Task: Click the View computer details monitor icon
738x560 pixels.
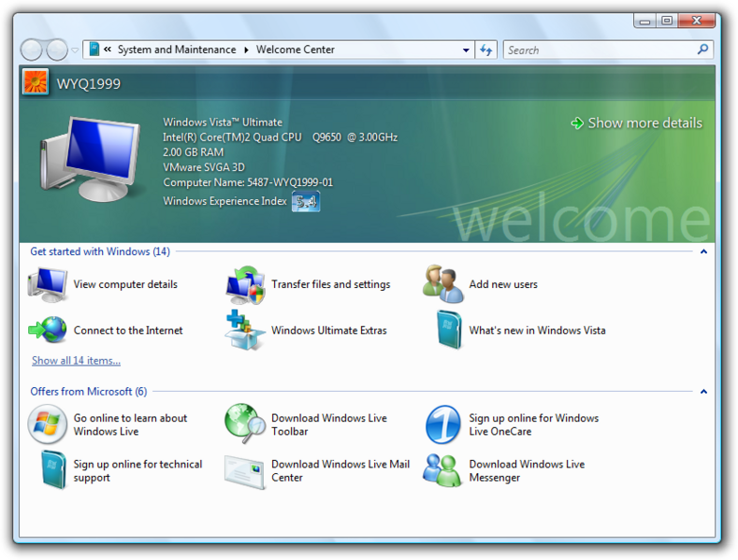Action: click(x=47, y=284)
